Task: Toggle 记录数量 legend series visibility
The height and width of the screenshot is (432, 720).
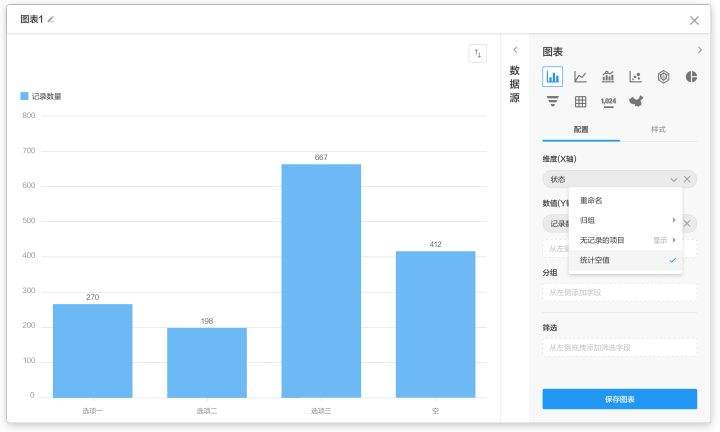Action: (x=41, y=97)
